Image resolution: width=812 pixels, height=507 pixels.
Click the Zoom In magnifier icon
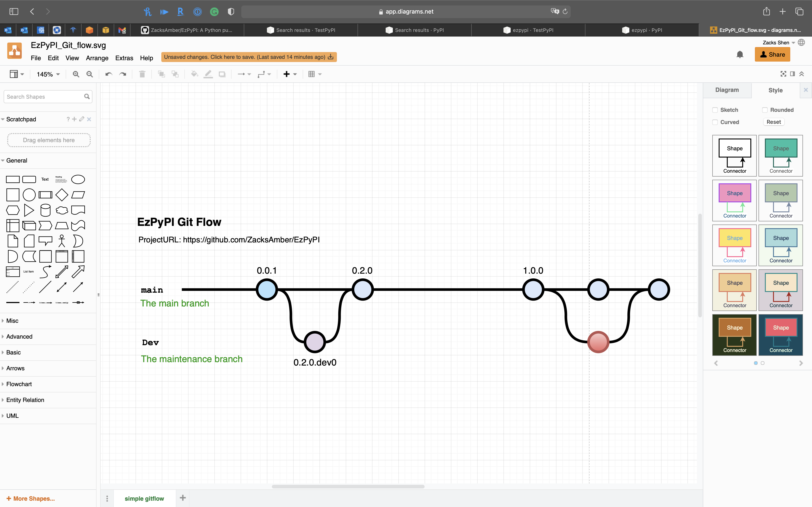point(76,74)
